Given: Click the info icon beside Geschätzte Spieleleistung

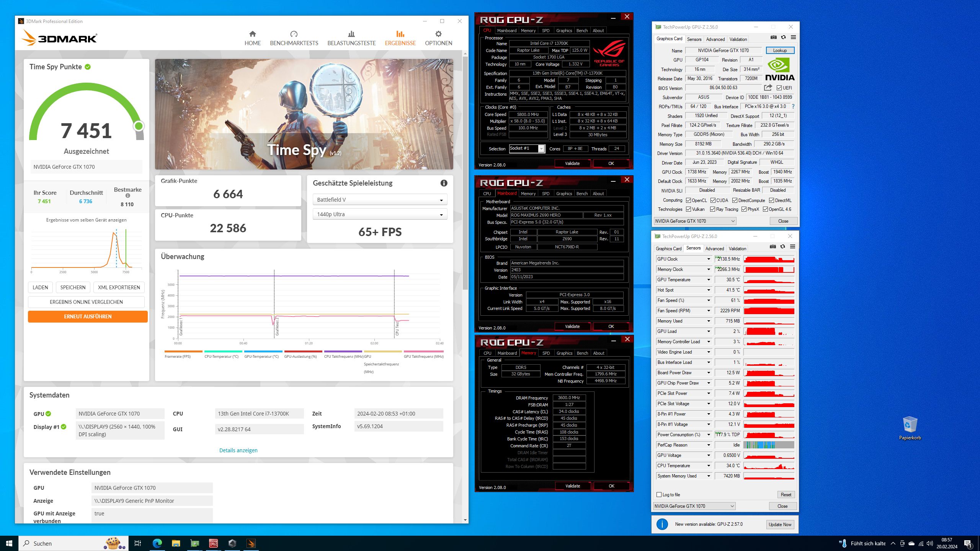Looking at the screenshot, I should click(x=444, y=183).
